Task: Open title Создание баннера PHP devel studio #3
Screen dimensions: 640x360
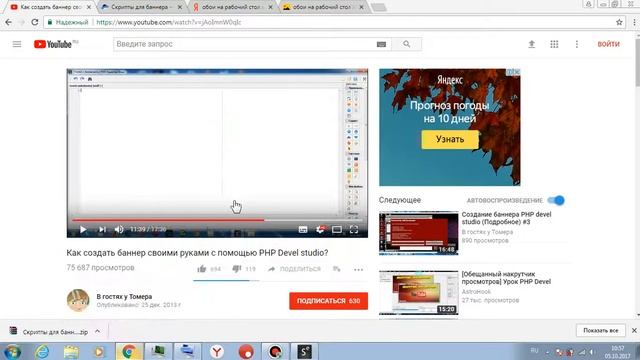Action: click(x=506, y=218)
